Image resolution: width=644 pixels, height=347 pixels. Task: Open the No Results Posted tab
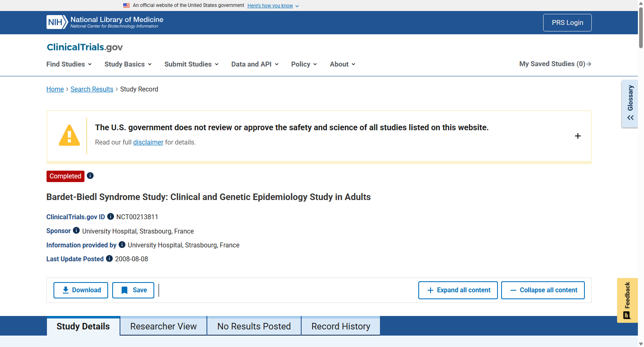pyautogui.click(x=254, y=326)
